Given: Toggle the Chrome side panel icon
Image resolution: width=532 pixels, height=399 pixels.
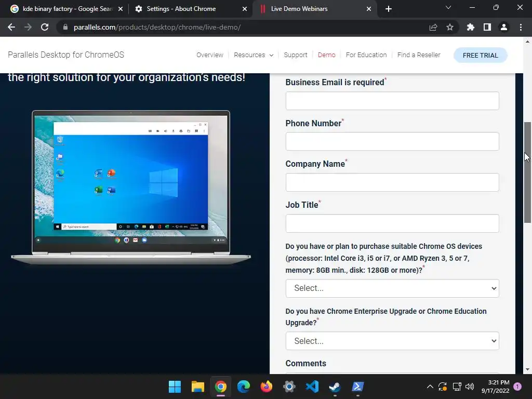Looking at the screenshot, I should click(x=487, y=27).
